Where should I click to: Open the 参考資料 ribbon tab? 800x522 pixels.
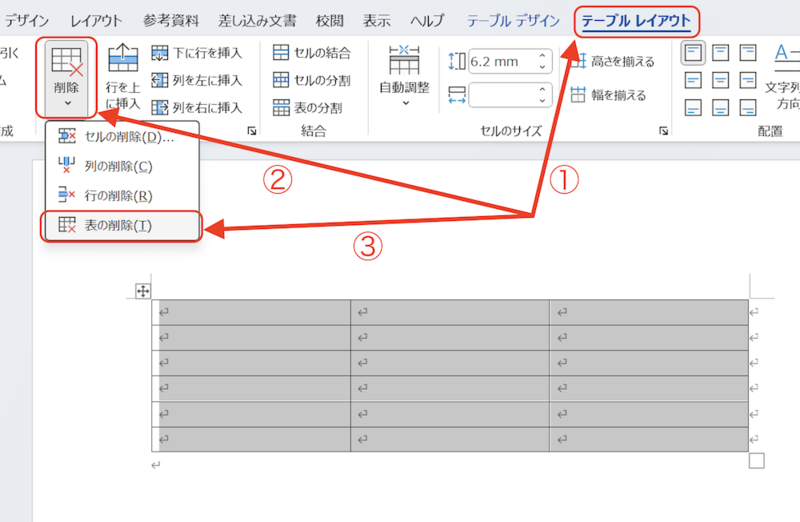171,21
